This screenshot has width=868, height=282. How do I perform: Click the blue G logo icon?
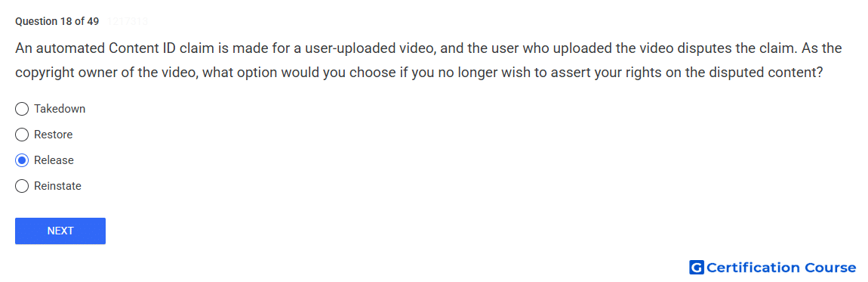(697, 268)
